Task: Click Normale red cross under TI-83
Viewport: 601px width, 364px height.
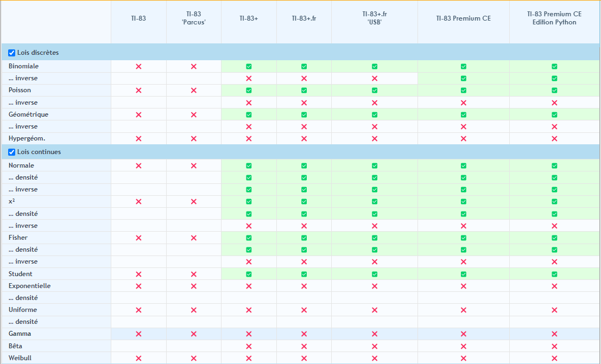Action: (x=138, y=166)
